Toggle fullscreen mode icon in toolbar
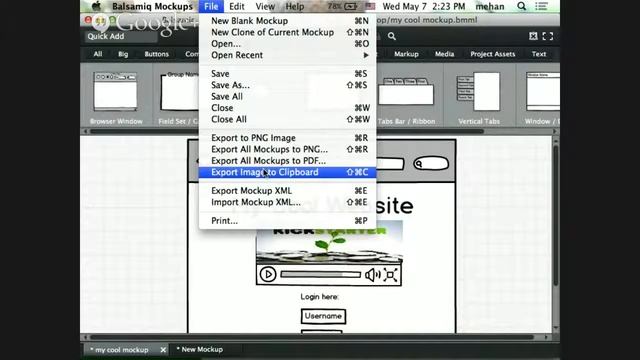 548,36
